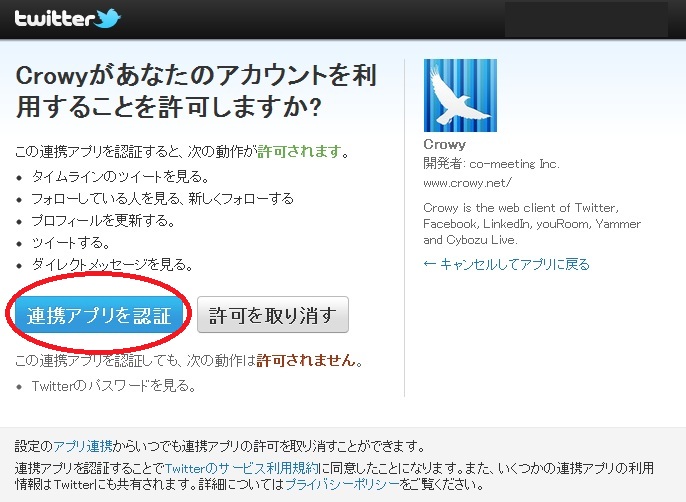The height and width of the screenshot is (502, 686).
Task: Open the キャンセルしてアプリに戻る link
Action: pyautogui.click(x=507, y=264)
